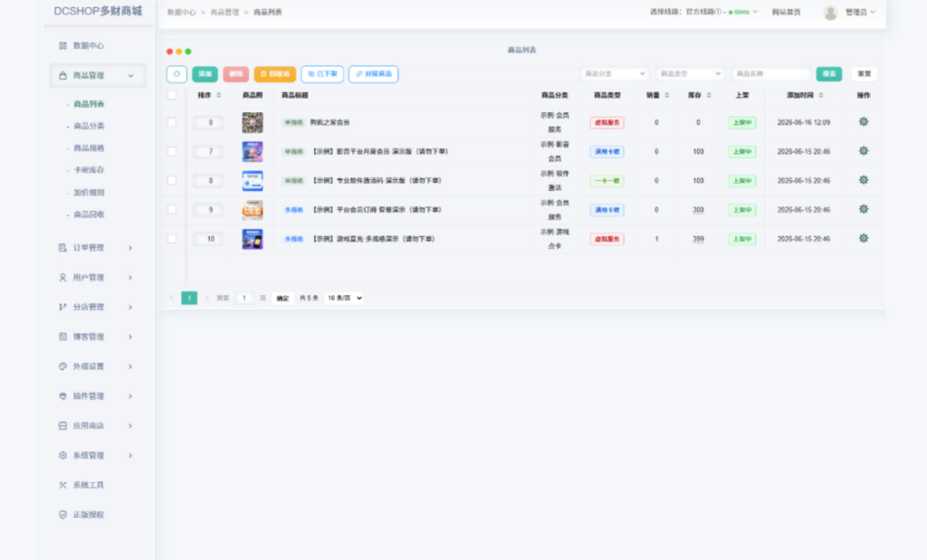Image resolution: width=927 pixels, height=560 pixels.
Task: Click the 分店管理 branch icon
Action: (62, 307)
